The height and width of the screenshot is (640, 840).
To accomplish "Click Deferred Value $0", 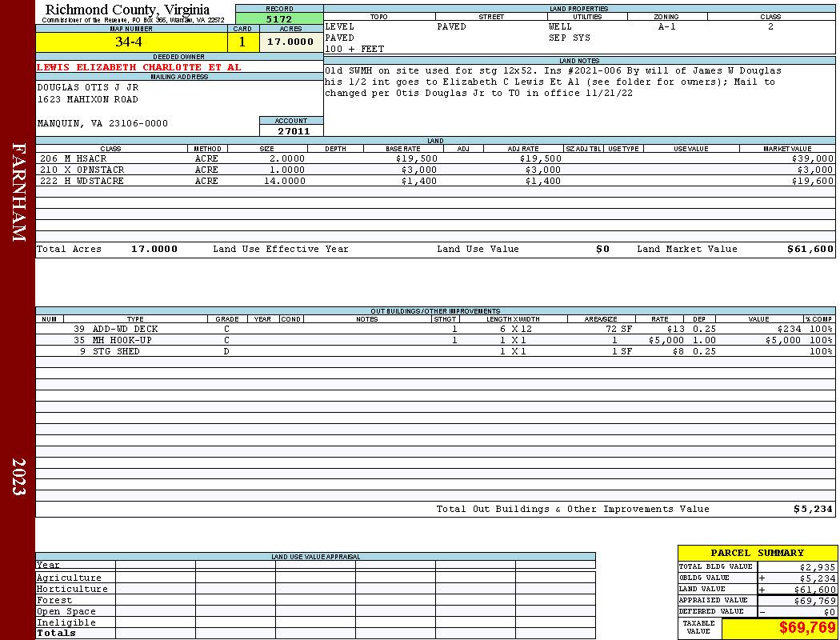I will [830, 612].
